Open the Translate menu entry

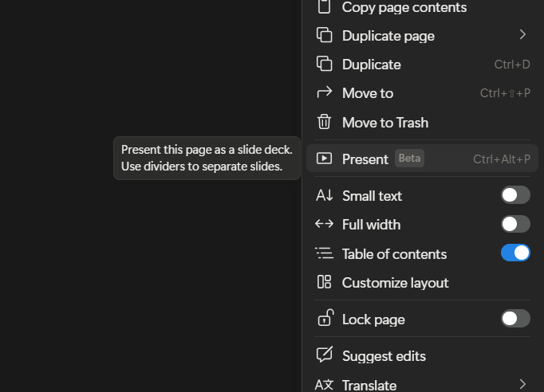tap(422, 385)
